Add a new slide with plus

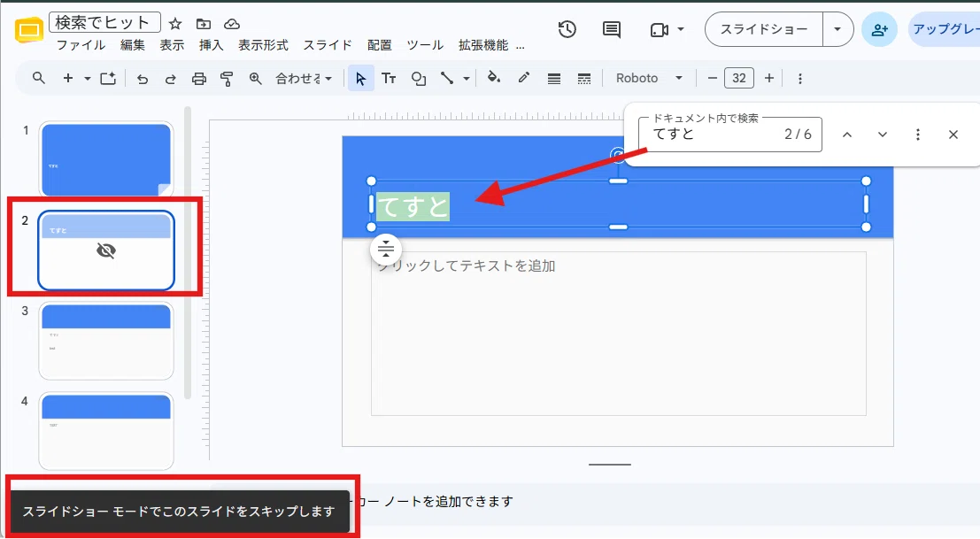pos(68,78)
